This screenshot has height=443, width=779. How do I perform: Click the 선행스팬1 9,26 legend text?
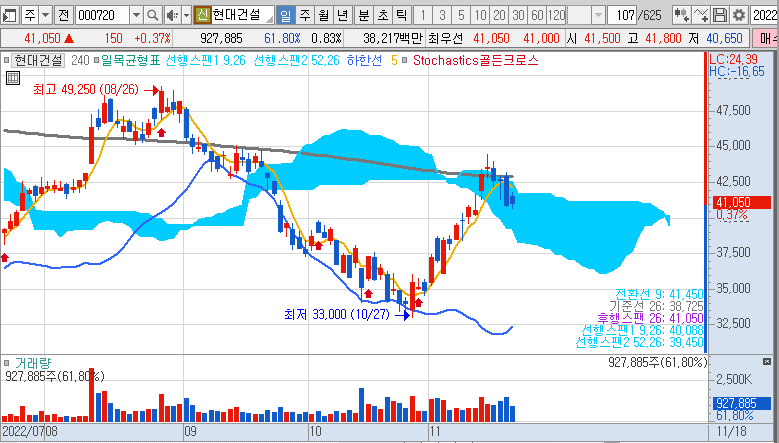click(205, 61)
